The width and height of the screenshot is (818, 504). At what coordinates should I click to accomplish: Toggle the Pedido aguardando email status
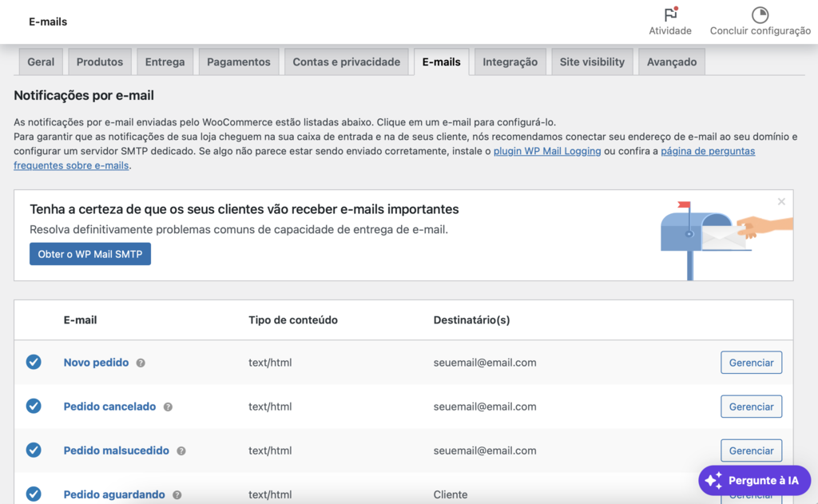tap(34, 494)
